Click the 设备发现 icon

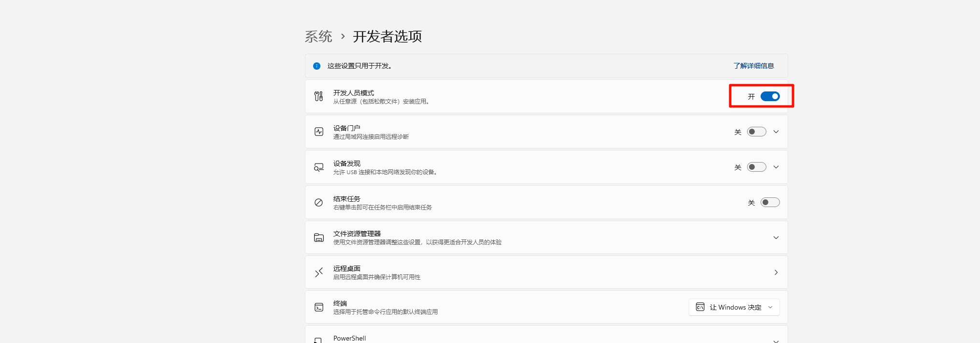click(319, 167)
